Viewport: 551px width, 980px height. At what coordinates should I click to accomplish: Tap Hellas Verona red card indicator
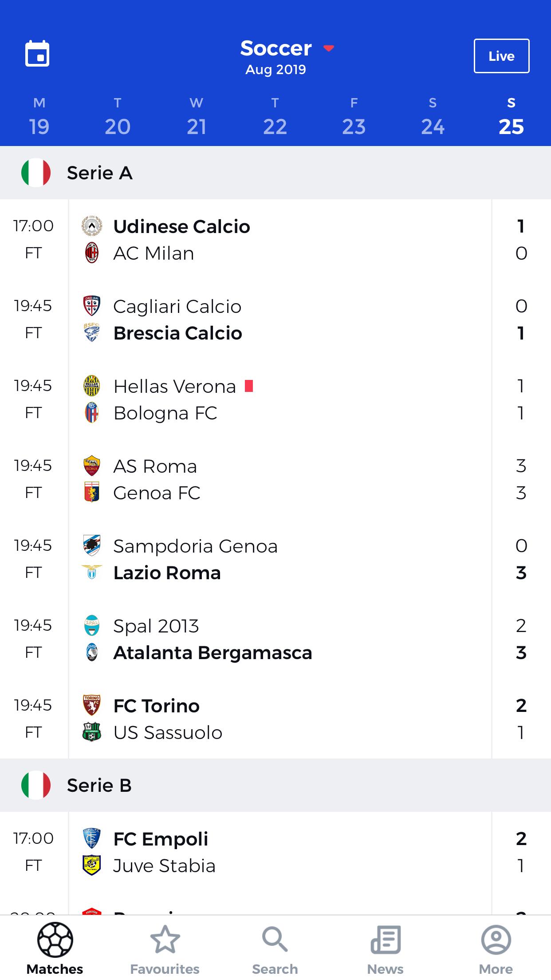click(249, 386)
